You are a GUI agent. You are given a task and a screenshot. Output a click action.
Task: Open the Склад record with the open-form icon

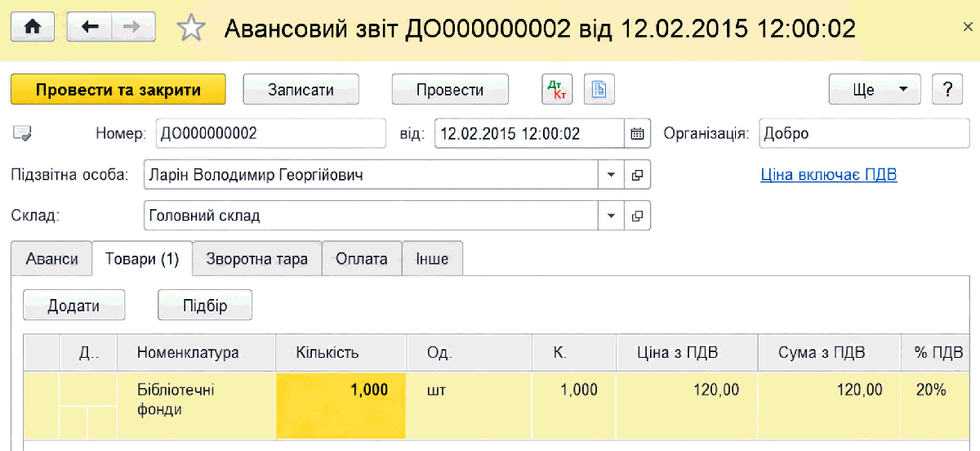pos(638,216)
